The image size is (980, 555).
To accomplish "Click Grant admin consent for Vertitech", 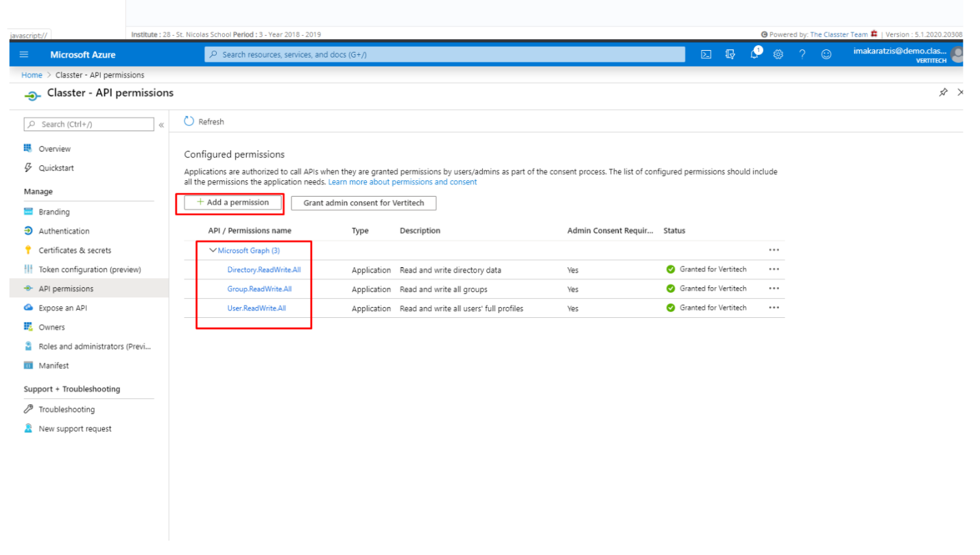I will pyautogui.click(x=363, y=203).
